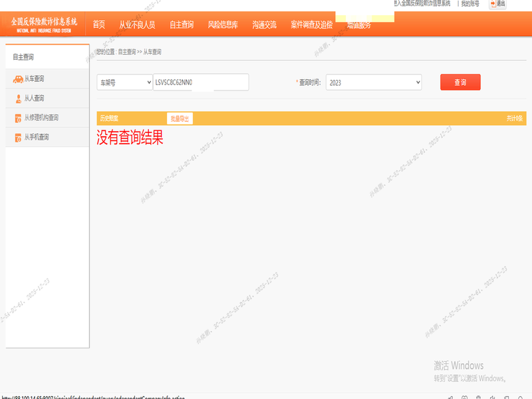Open the 案件调查及追偿 menu
Image resolution: width=532 pixels, height=399 pixels.
(311, 25)
